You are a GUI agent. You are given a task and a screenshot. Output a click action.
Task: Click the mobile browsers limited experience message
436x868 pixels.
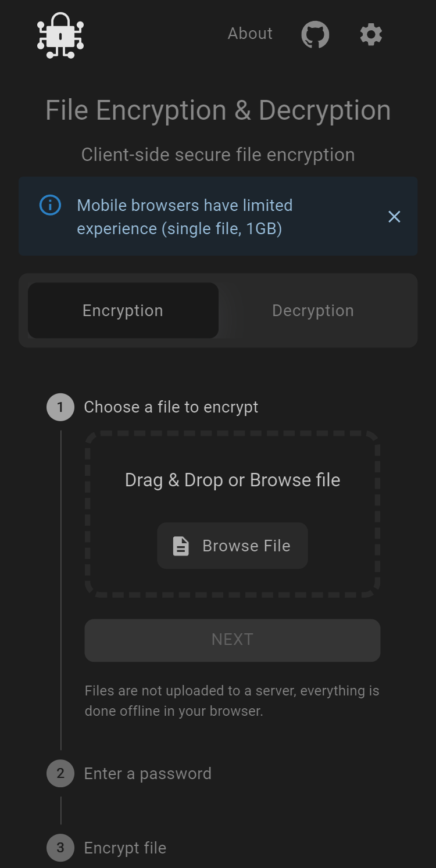(x=185, y=217)
